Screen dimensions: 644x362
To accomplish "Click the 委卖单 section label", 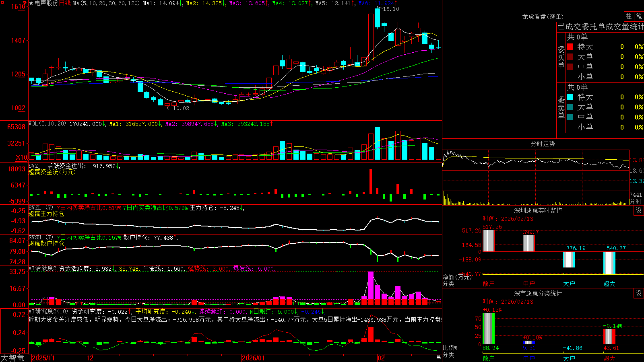I will point(561,107).
